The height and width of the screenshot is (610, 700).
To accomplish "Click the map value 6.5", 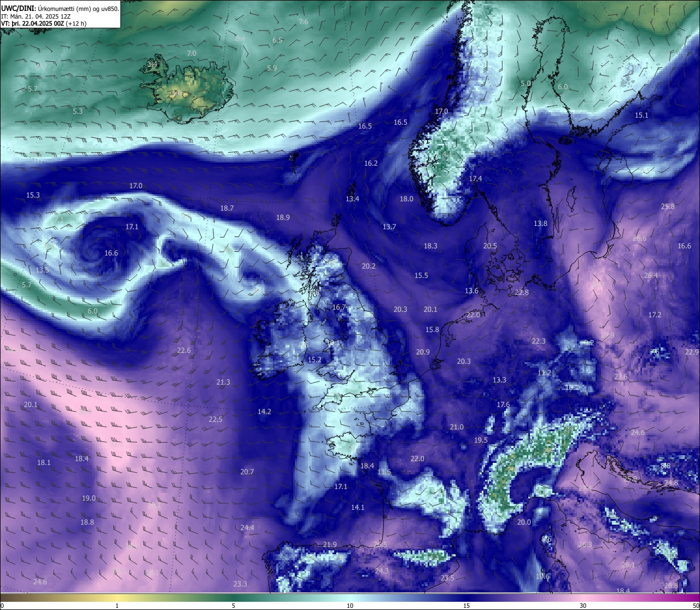I will [277, 40].
